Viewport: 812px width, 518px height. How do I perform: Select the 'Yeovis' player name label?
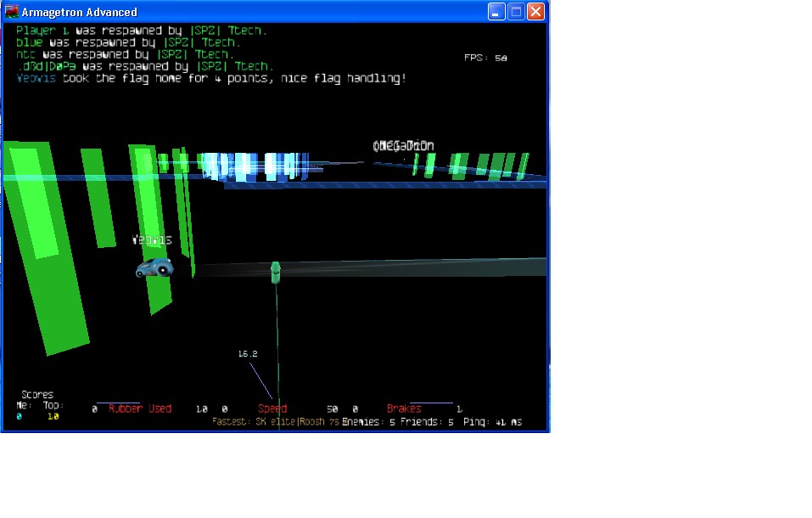pos(152,239)
